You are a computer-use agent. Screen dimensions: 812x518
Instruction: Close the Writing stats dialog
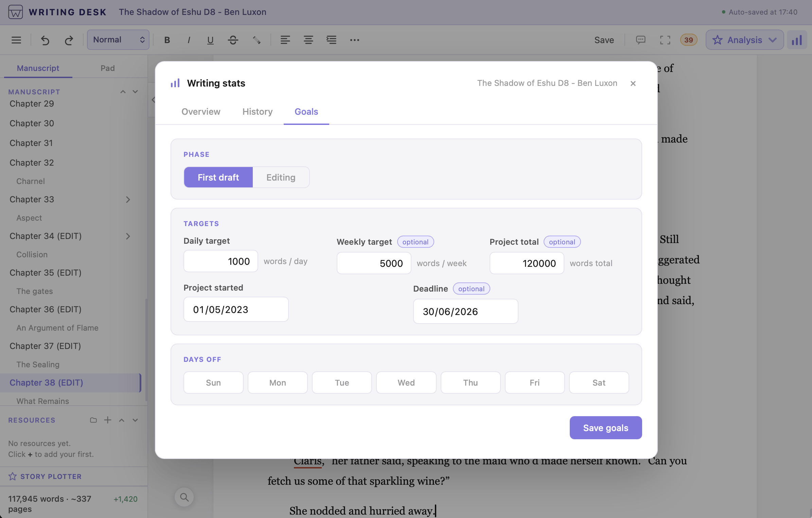(633, 84)
